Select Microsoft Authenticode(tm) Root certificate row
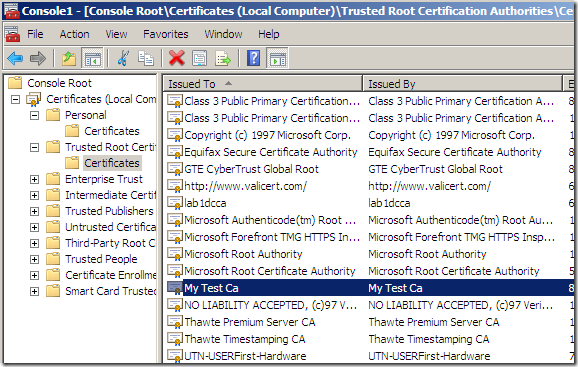578x367 pixels. coord(370,220)
